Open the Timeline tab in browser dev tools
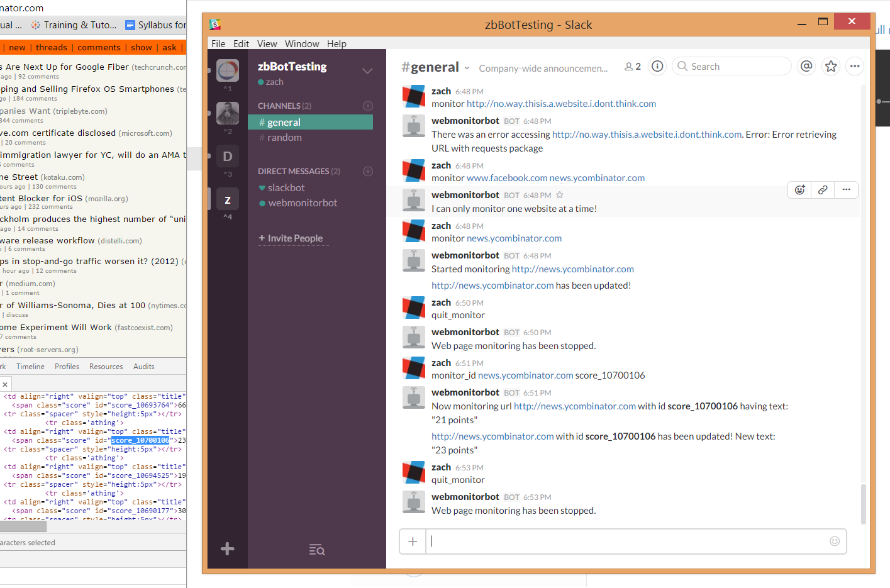Image resolution: width=890 pixels, height=588 pixels. pos(30,366)
